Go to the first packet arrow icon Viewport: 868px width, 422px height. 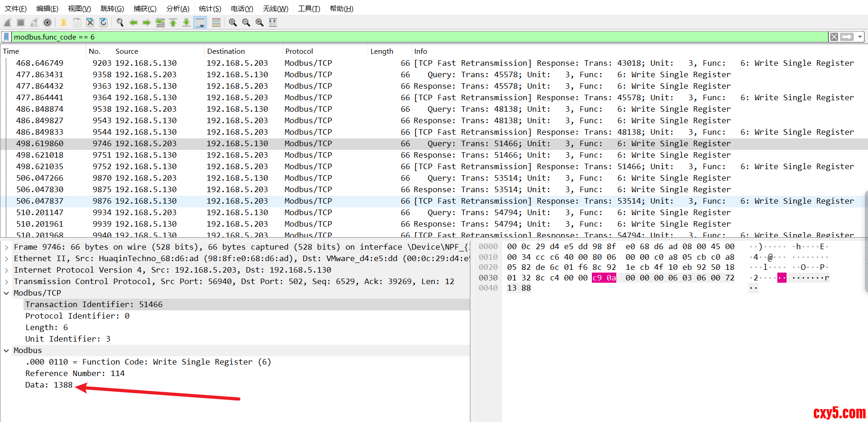[173, 23]
